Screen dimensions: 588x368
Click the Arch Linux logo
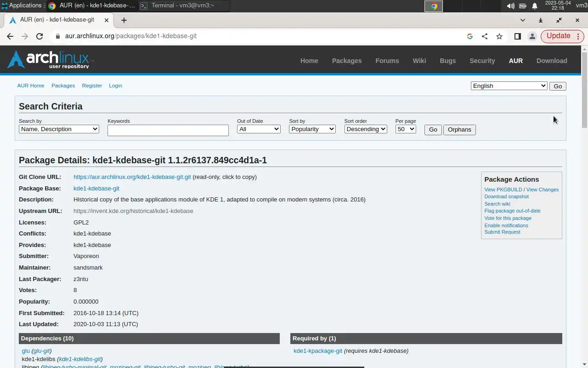50,59
